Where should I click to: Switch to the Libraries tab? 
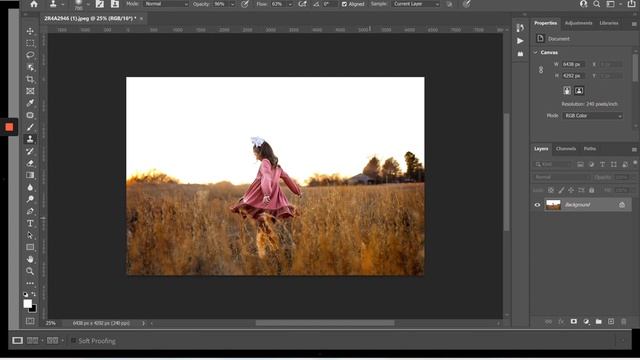coord(609,23)
